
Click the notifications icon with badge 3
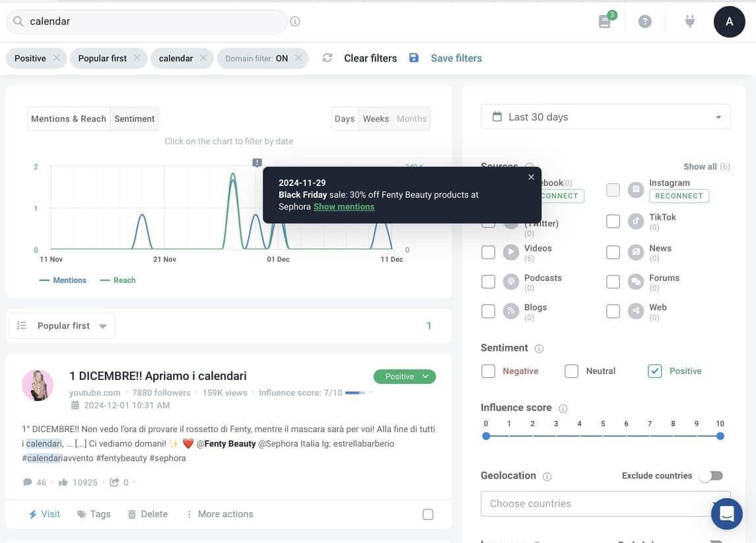click(x=605, y=21)
